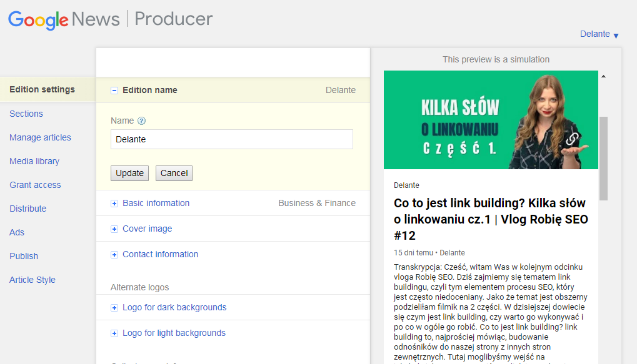Click into the Name text field
Viewport: 637px width, 364px height.
pyautogui.click(x=231, y=139)
